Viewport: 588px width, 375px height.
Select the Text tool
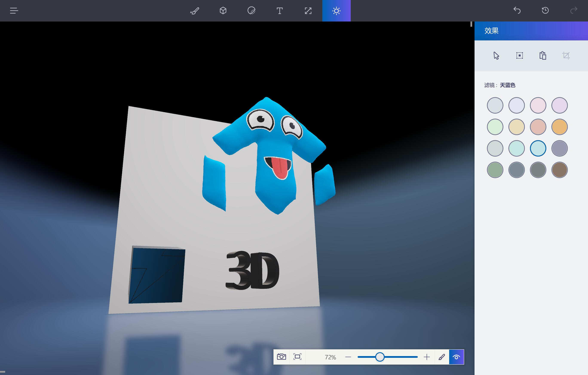[x=280, y=11]
